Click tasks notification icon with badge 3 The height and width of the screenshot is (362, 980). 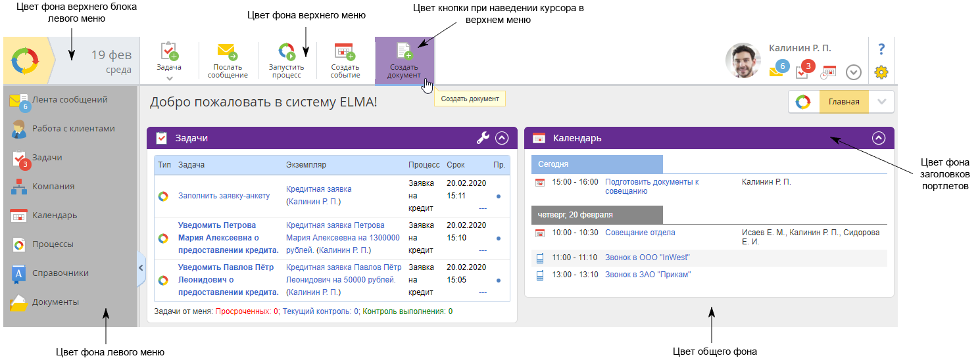[x=803, y=71]
